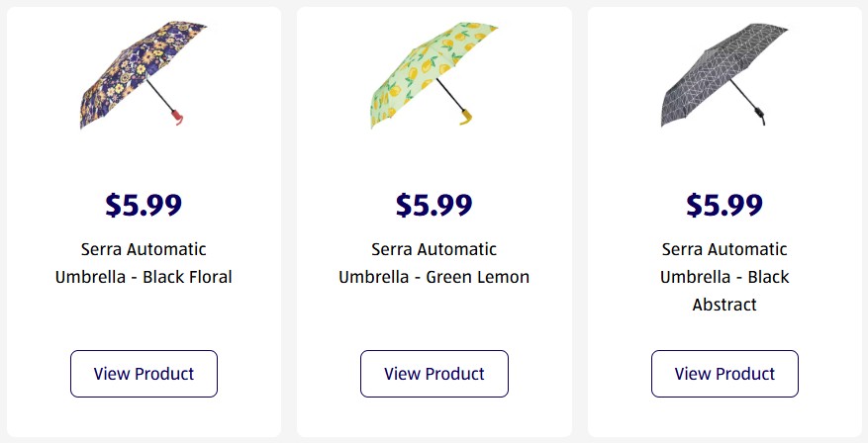Click blank space above Black Floral View Product button
Image resolution: width=868 pixels, height=443 pixels.
point(144,321)
